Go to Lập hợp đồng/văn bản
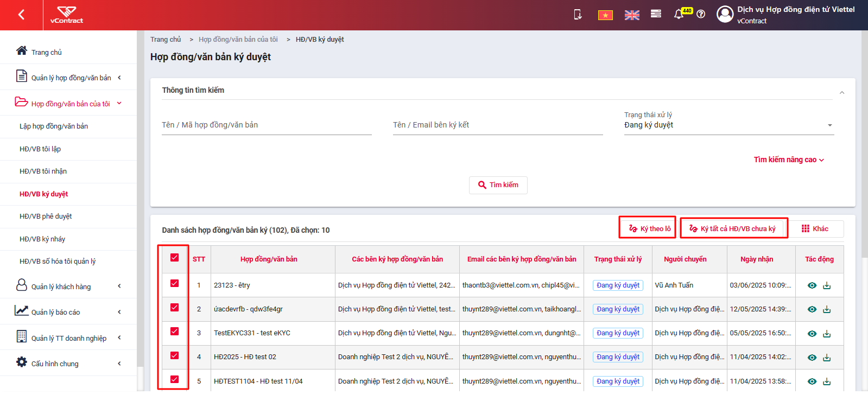 (x=54, y=126)
